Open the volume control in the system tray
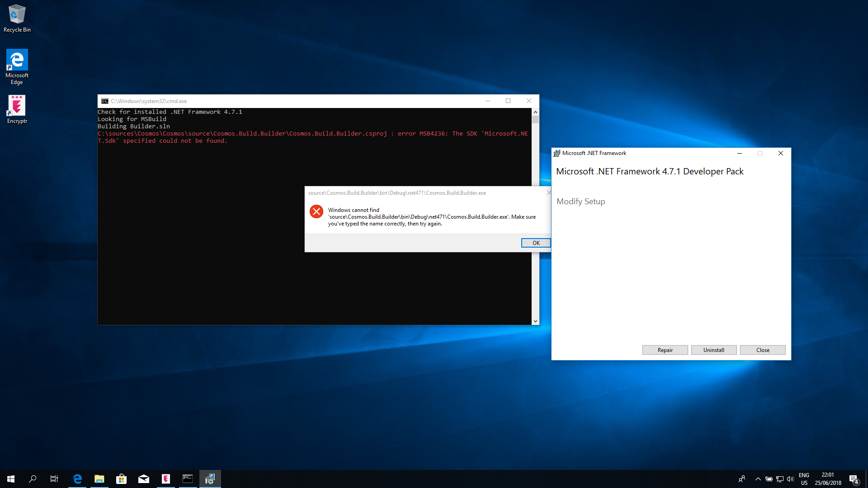 pyautogui.click(x=790, y=479)
